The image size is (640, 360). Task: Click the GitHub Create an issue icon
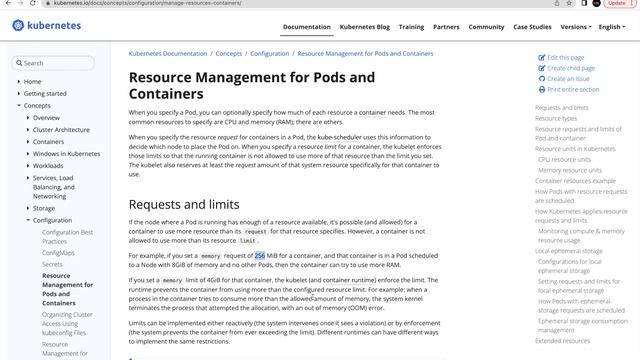point(542,79)
